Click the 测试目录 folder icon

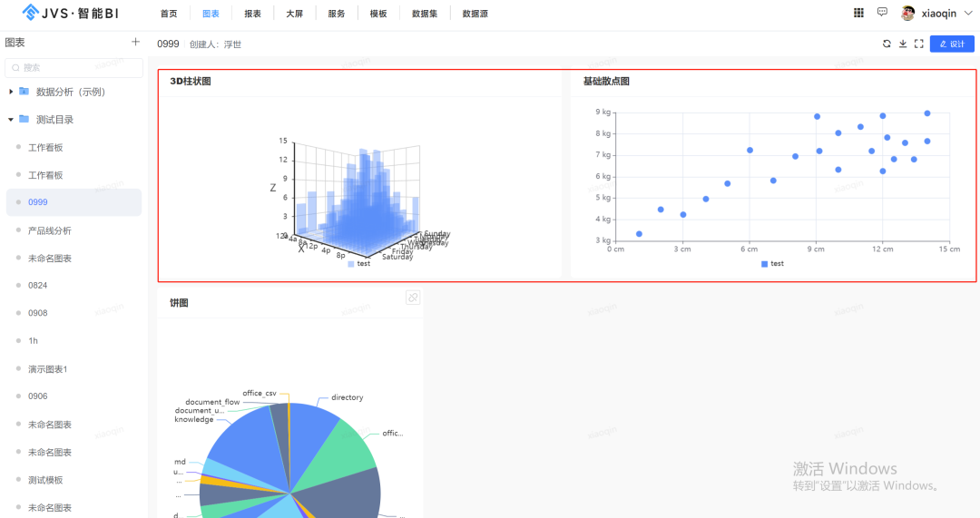24,119
